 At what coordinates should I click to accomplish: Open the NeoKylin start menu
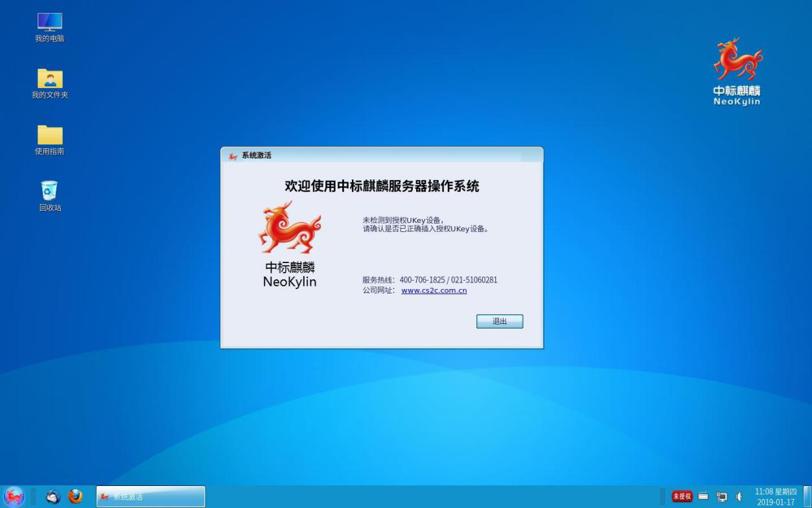(13, 496)
